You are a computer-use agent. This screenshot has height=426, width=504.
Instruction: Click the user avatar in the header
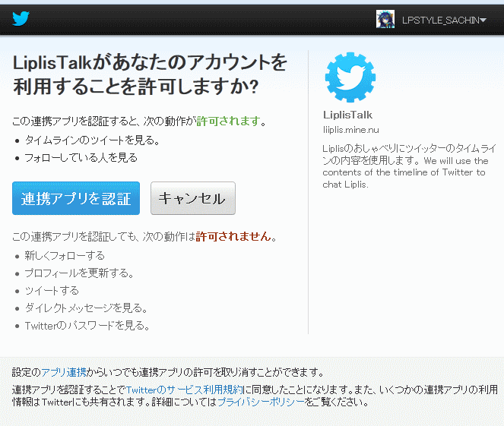pos(385,19)
